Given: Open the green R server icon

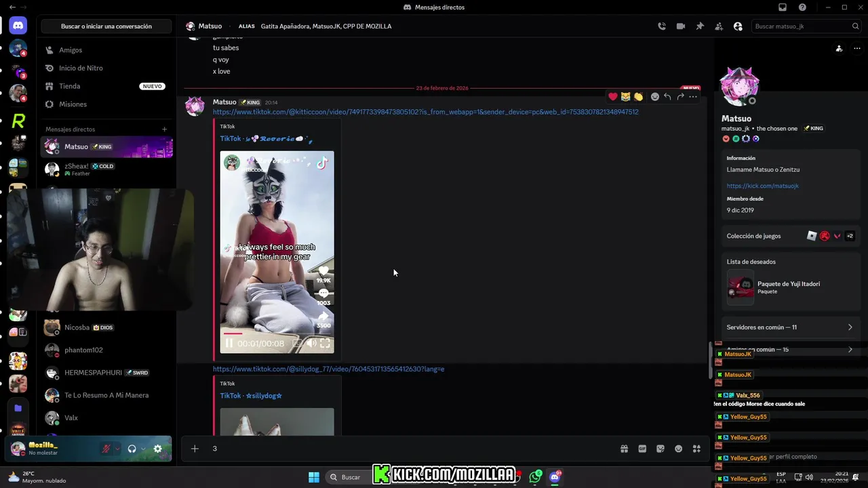Looking at the screenshot, I should click(x=18, y=121).
